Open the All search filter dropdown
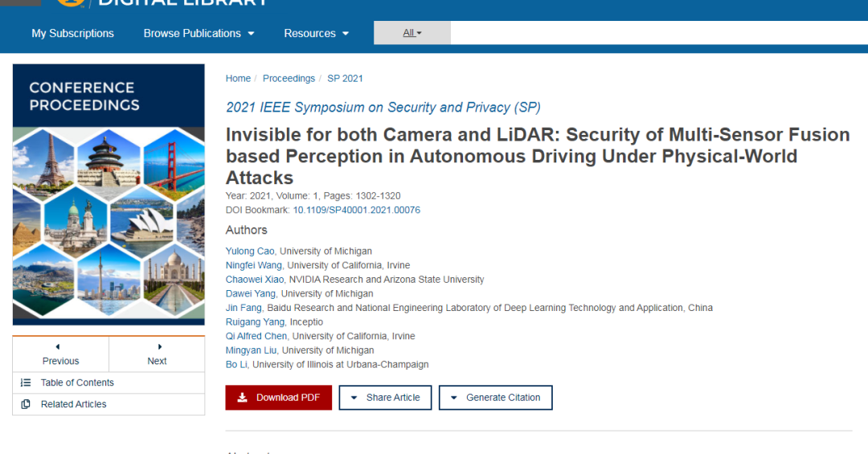Screen dimensions: 868x454 point(411,33)
